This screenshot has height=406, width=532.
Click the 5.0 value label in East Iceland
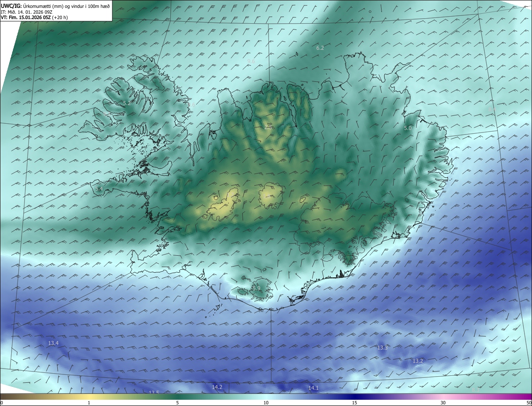coord(408,128)
